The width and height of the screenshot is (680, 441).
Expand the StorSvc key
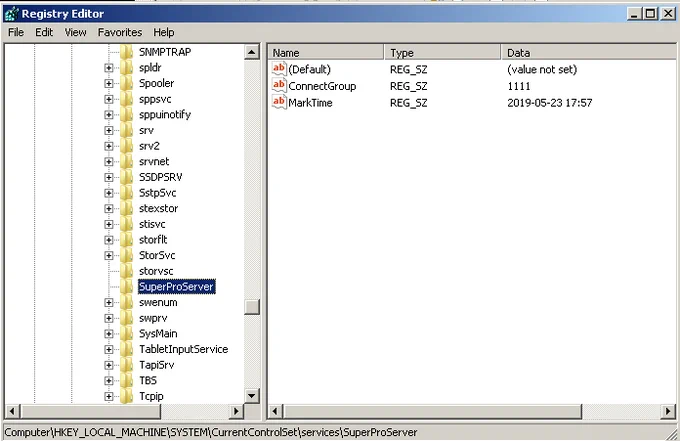108,255
